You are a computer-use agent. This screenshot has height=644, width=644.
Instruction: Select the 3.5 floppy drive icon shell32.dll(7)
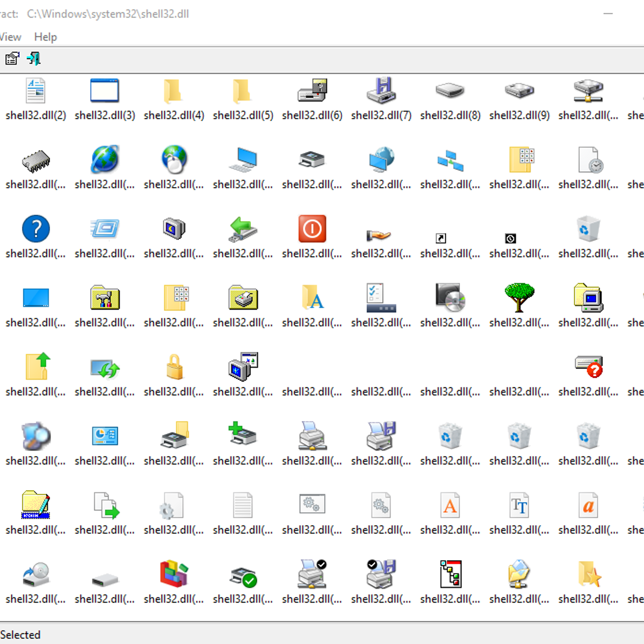click(381, 91)
